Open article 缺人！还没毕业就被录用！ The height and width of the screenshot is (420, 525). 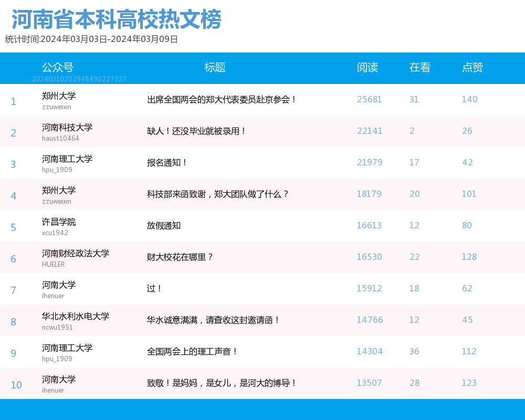tap(196, 131)
